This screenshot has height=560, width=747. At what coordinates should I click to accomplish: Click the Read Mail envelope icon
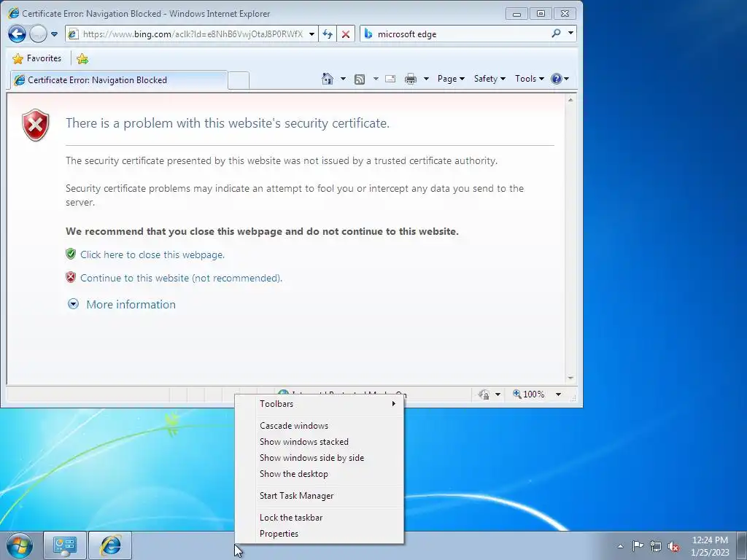[390, 79]
